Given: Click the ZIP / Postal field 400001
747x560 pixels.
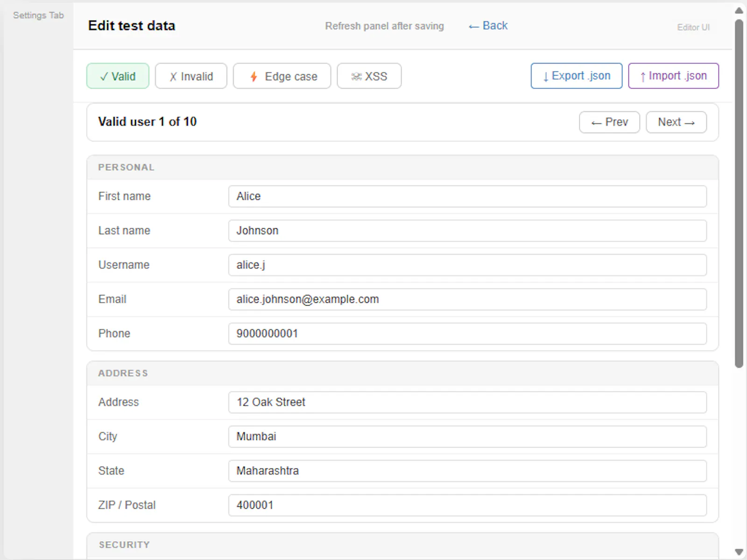Looking at the screenshot, I should click(467, 505).
